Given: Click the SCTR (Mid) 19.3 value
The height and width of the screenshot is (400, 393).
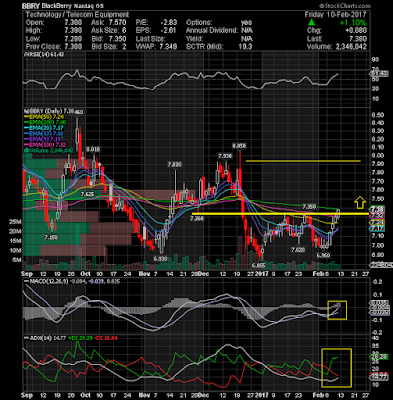Looking at the screenshot, I should click(x=246, y=47).
